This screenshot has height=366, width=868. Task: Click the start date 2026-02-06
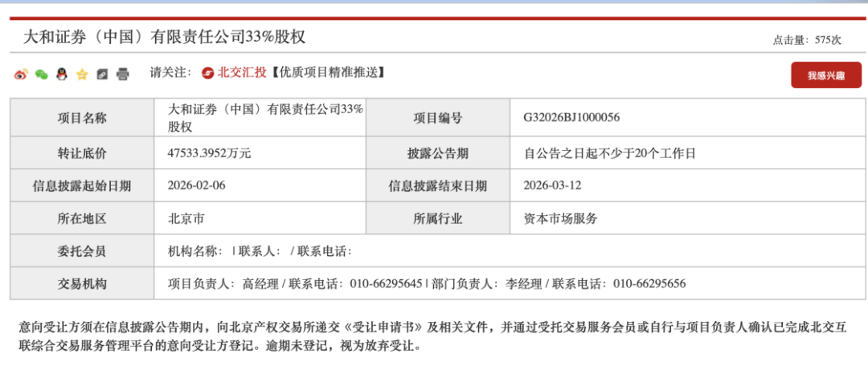196,185
